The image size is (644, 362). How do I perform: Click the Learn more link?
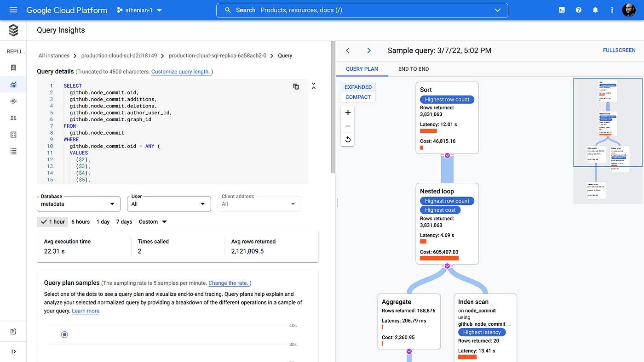(86, 311)
